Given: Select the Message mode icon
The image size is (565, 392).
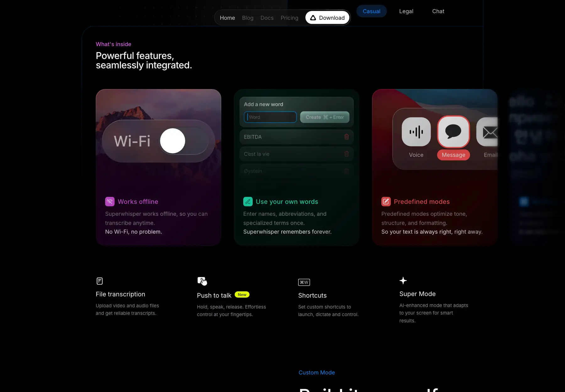Looking at the screenshot, I should point(454,132).
